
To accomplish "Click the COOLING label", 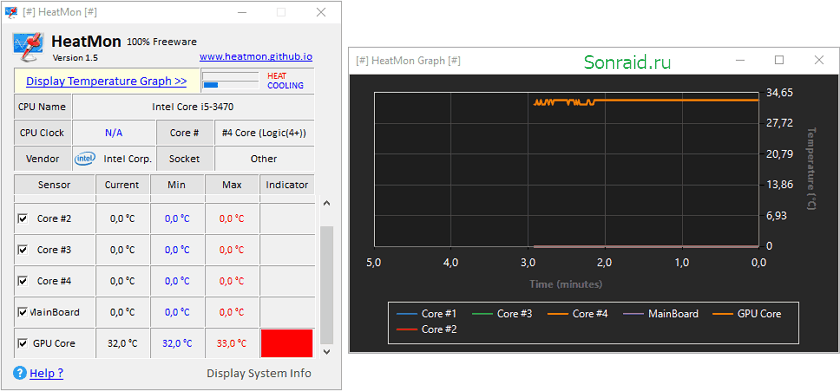I will [286, 86].
